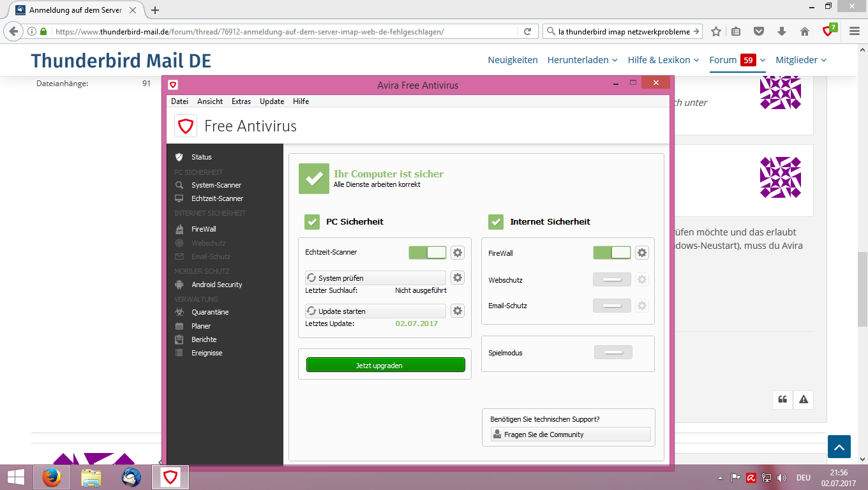Show bookmarks list icon in Firefox
The width and height of the screenshot is (868, 490).
click(x=737, y=31)
